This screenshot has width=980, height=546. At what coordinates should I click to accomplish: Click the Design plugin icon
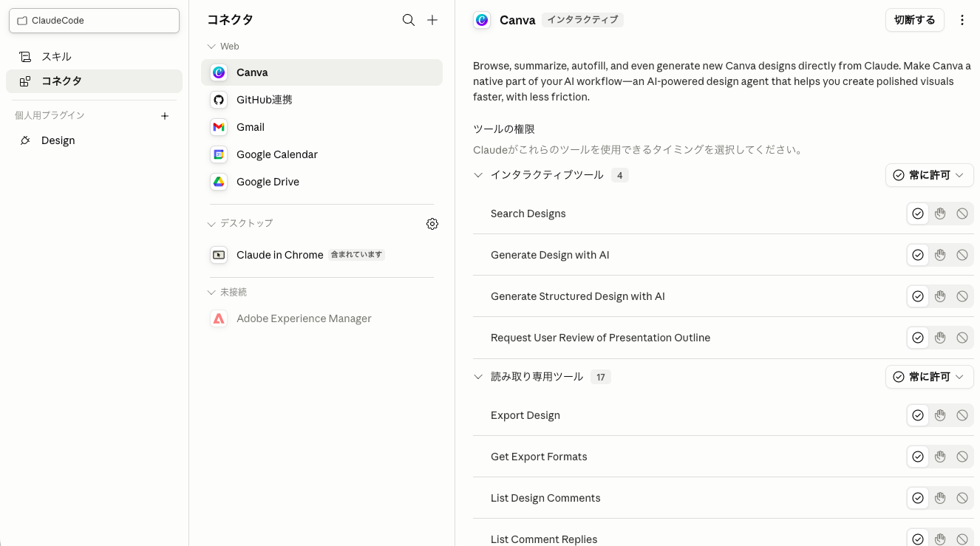pyautogui.click(x=25, y=140)
